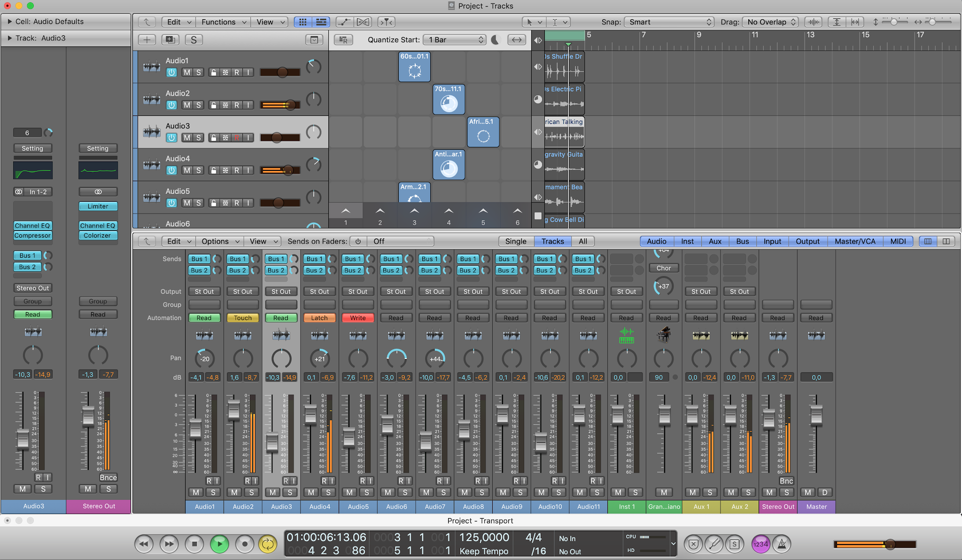Image resolution: width=962 pixels, height=560 pixels.
Task: Open the Drag No Overlap dropdown
Action: (x=770, y=22)
